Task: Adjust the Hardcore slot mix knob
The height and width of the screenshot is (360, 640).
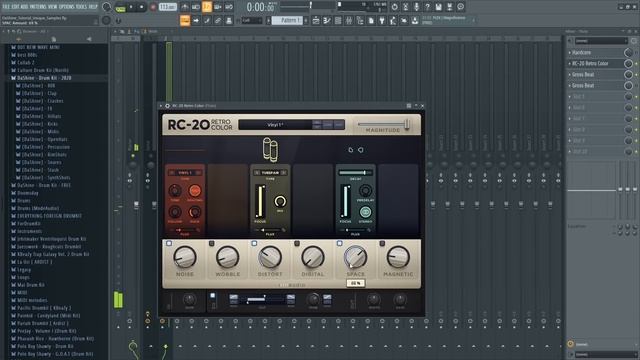Action: pyautogui.click(x=628, y=53)
